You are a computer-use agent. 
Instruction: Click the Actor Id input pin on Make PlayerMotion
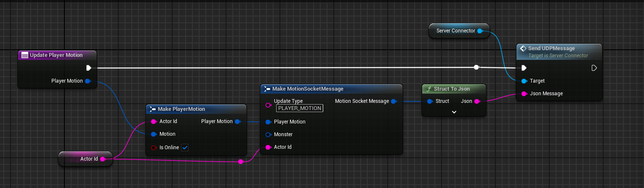(154, 121)
